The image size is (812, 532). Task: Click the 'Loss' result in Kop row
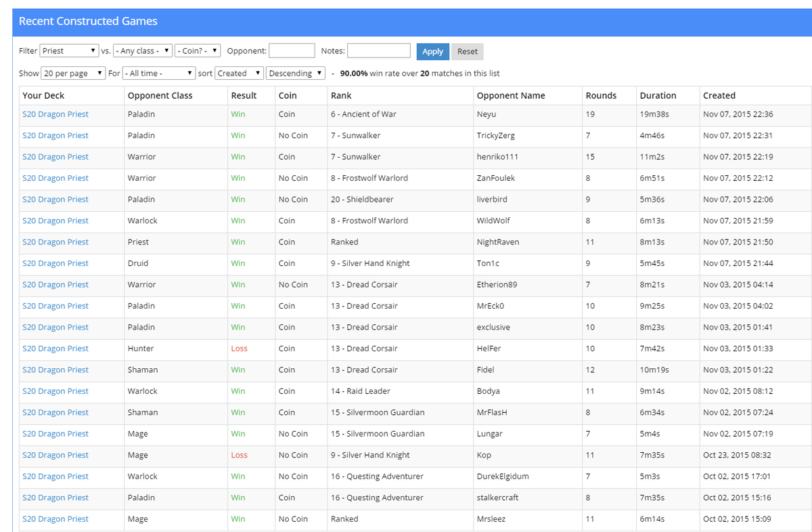[x=240, y=455]
